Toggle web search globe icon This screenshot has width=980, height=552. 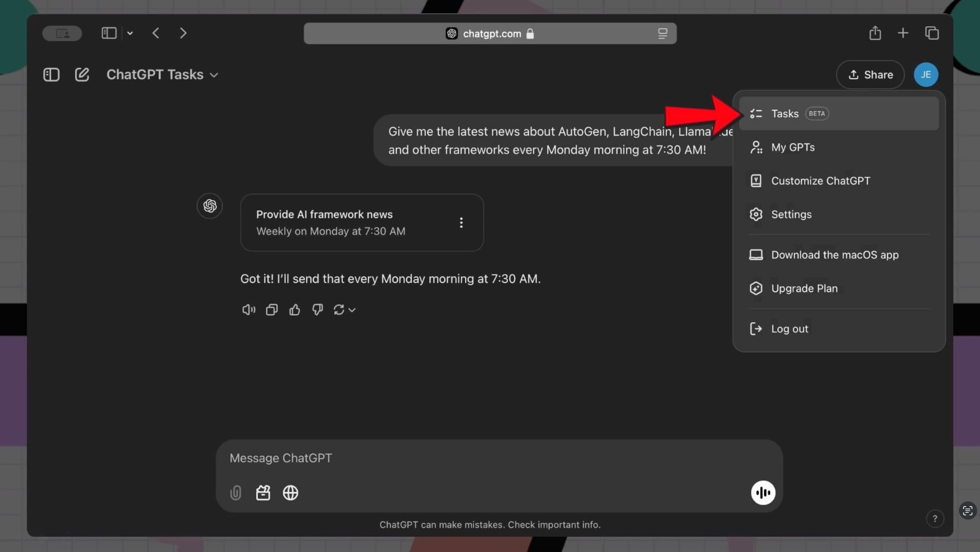pos(291,493)
